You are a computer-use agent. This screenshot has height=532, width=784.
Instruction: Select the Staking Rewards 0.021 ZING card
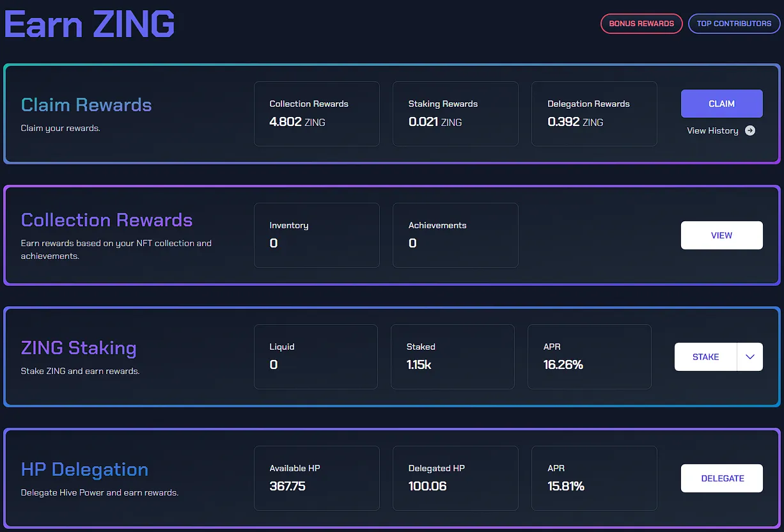click(x=455, y=114)
